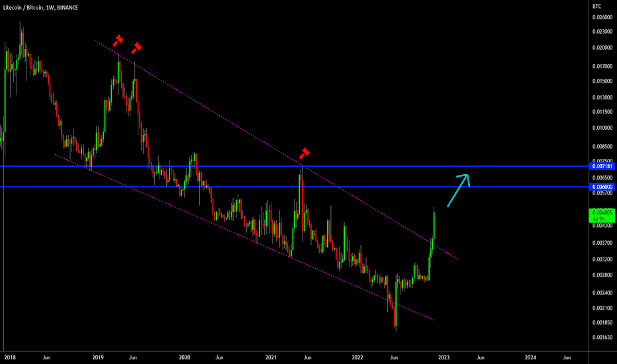
Task: Click the 2020 time axis label
Action: 185,357
